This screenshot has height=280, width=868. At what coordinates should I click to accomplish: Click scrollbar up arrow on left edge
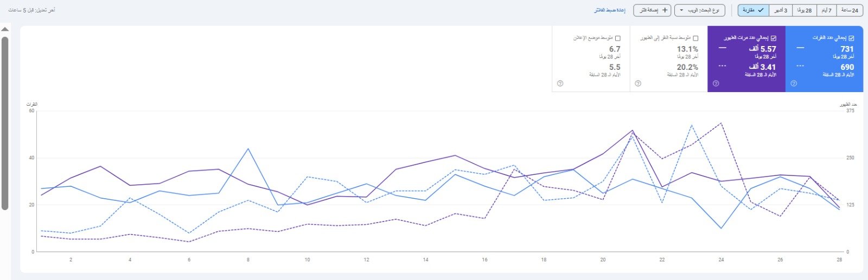point(5,29)
